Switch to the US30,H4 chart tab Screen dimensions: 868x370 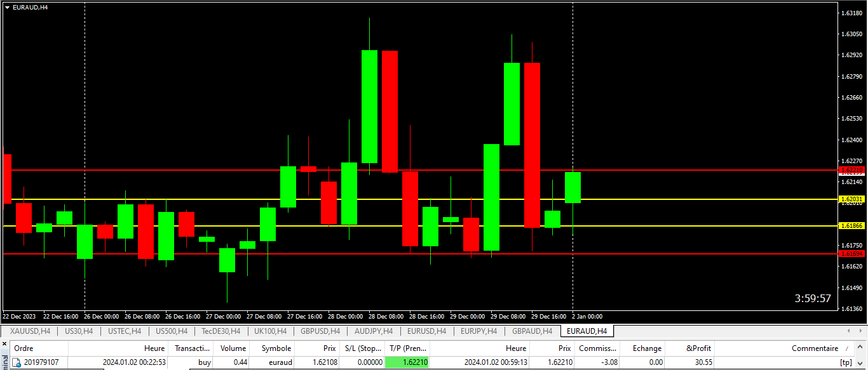[79, 331]
